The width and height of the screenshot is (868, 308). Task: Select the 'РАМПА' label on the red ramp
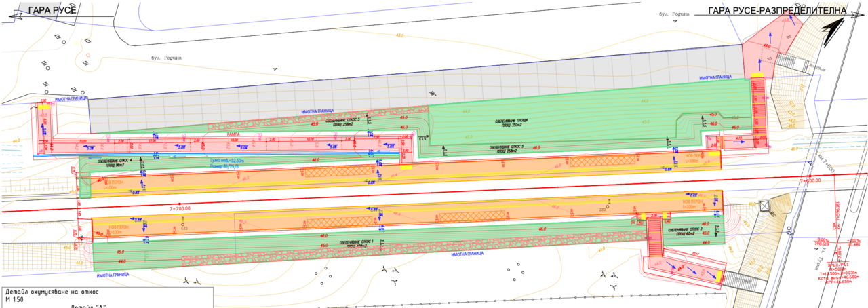click(235, 135)
